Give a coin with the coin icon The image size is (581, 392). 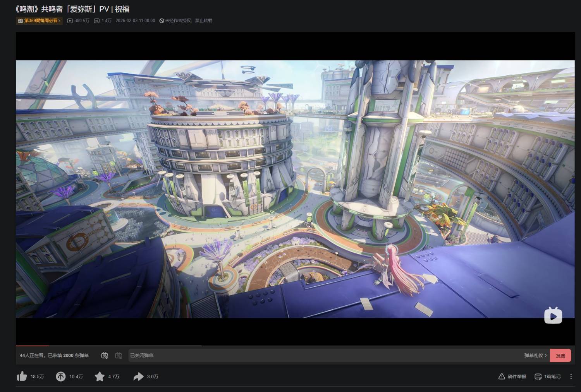click(x=61, y=376)
